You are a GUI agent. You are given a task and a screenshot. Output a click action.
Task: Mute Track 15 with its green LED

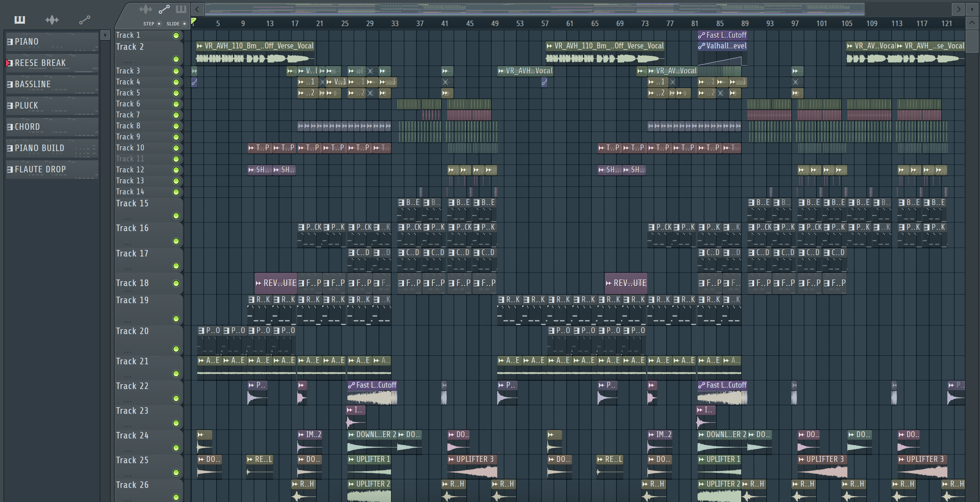click(176, 216)
